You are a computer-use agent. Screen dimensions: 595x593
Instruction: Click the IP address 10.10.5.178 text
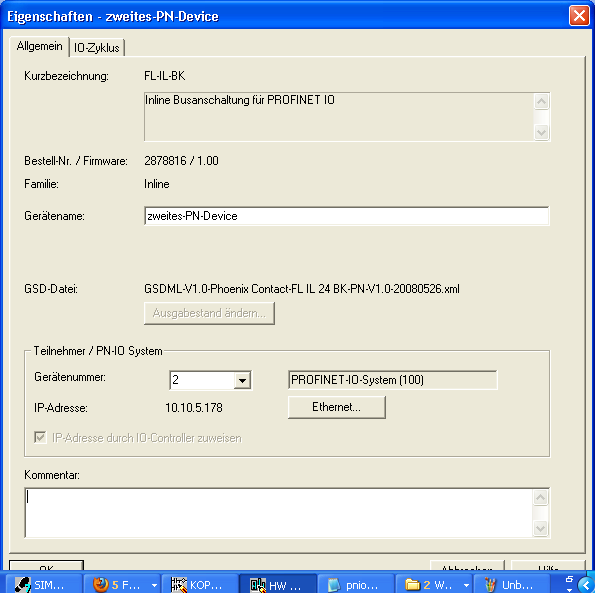[x=194, y=408]
